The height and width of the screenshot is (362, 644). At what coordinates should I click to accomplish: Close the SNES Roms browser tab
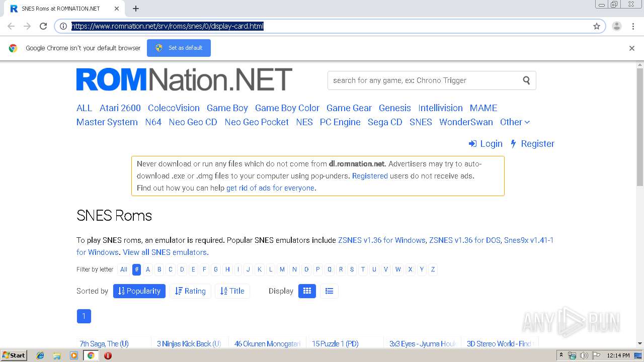(117, 9)
